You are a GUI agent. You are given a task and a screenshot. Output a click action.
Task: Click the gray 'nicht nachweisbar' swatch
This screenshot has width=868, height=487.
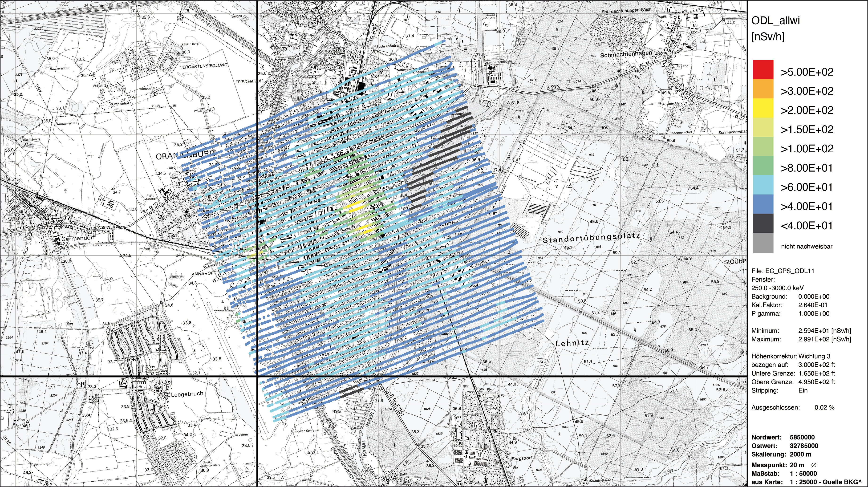tap(763, 243)
